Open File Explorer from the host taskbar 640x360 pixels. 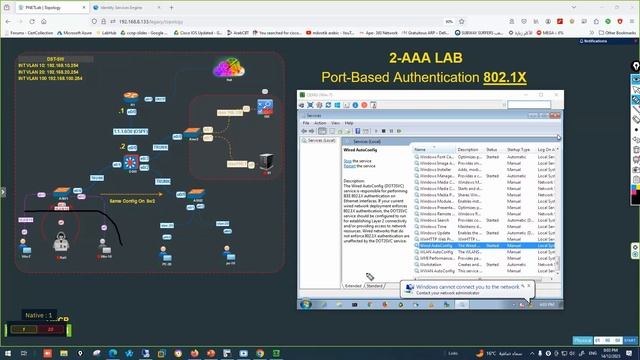click(x=64, y=353)
